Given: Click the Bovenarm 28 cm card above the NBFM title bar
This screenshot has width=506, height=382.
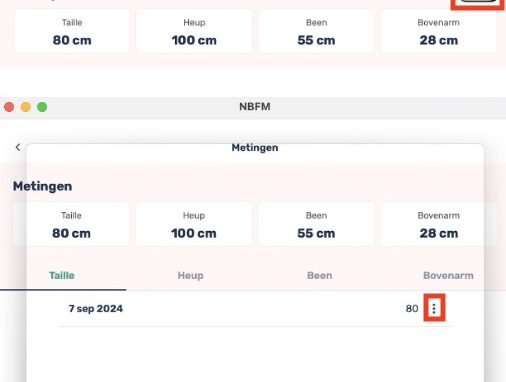Looking at the screenshot, I should click(x=439, y=32).
